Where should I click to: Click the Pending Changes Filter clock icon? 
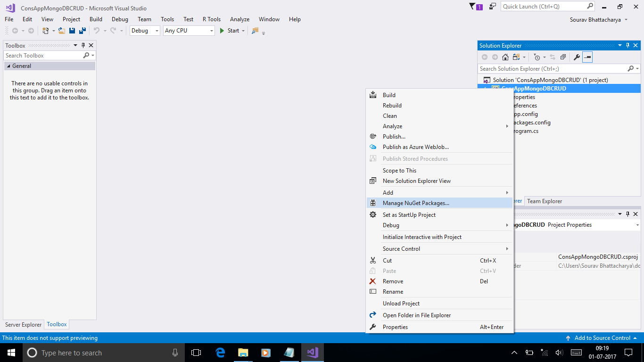click(537, 57)
